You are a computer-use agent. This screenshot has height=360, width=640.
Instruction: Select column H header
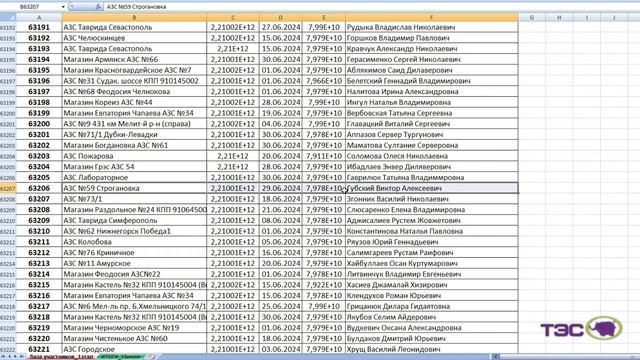[559, 17]
